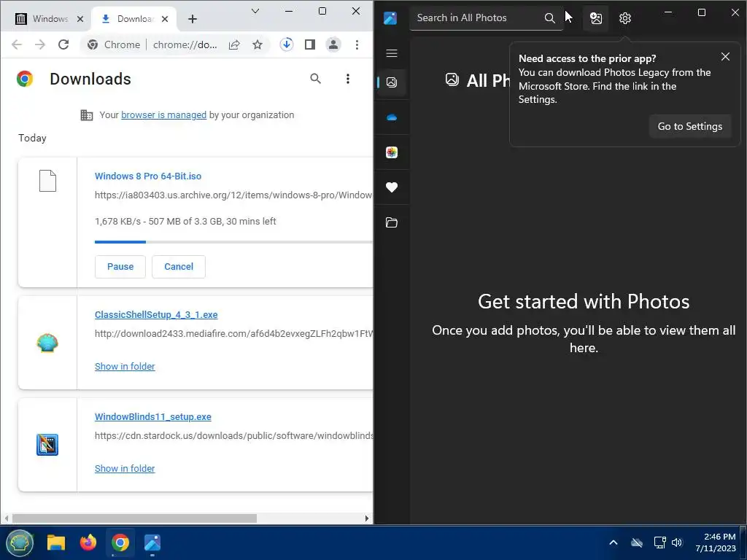
Task: Close the Windows tab in Chrome
Action: click(x=80, y=19)
